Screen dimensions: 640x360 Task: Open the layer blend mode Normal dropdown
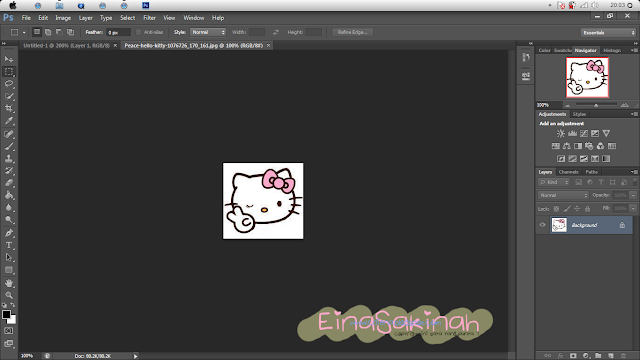(x=563, y=195)
